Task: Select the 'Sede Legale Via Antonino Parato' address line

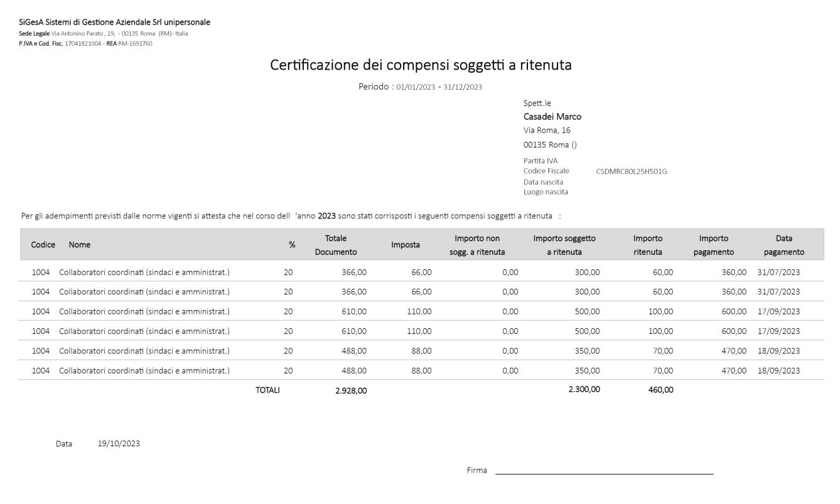Action: [104, 33]
